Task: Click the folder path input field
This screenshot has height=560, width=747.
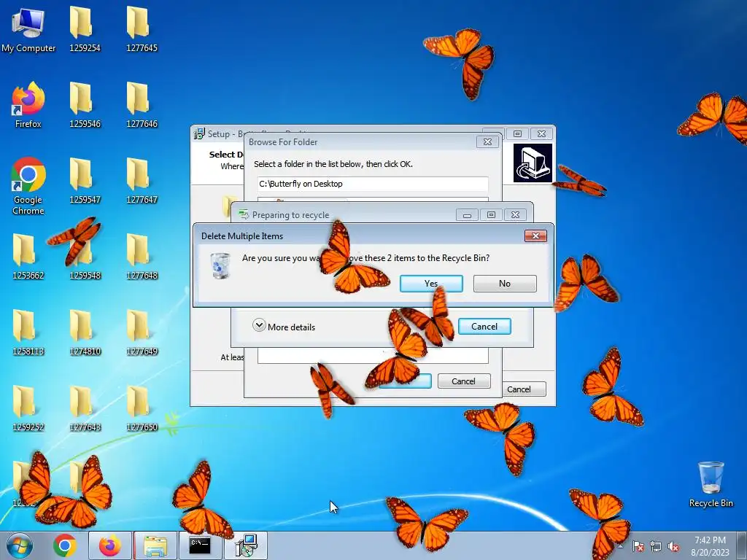Action: tap(373, 184)
